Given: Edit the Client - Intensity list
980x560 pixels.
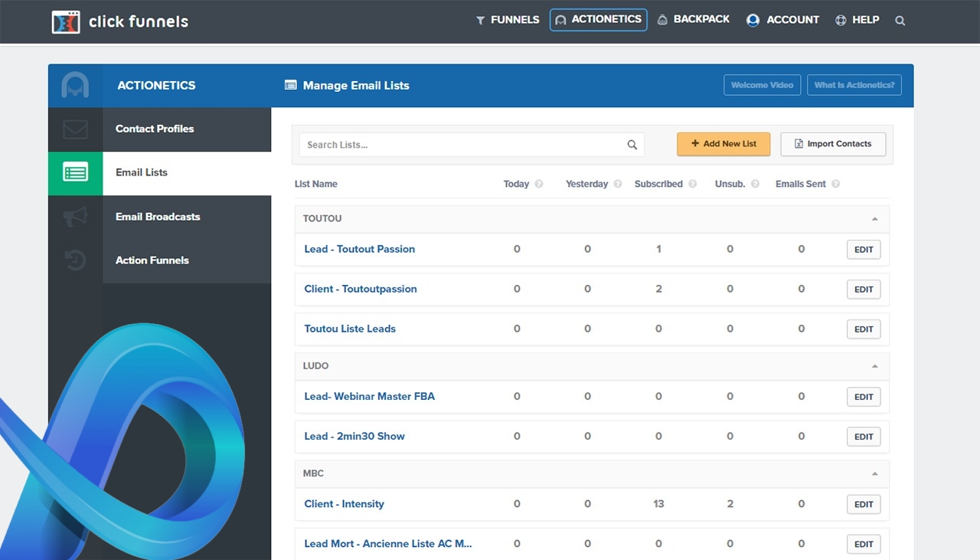Looking at the screenshot, I should (864, 504).
